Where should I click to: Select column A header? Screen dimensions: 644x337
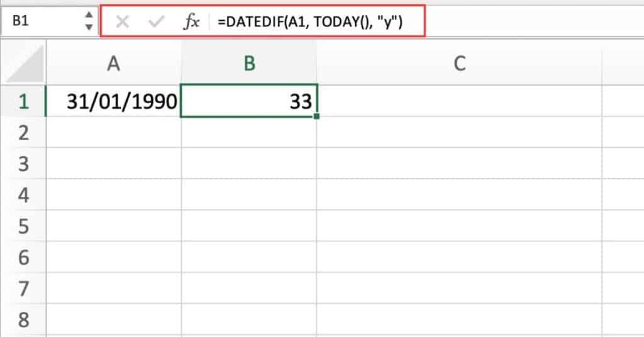point(113,64)
